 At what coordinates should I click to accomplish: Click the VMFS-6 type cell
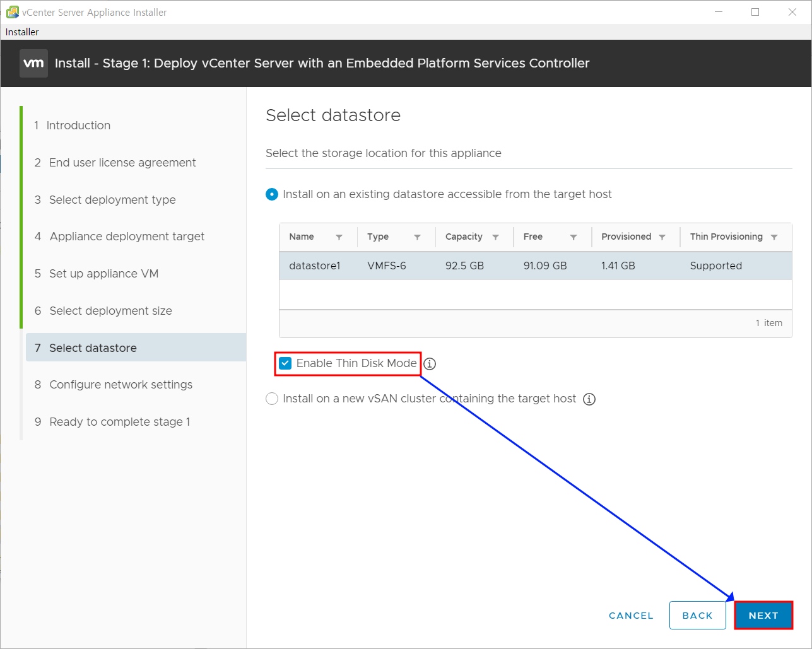pos(387,266)
